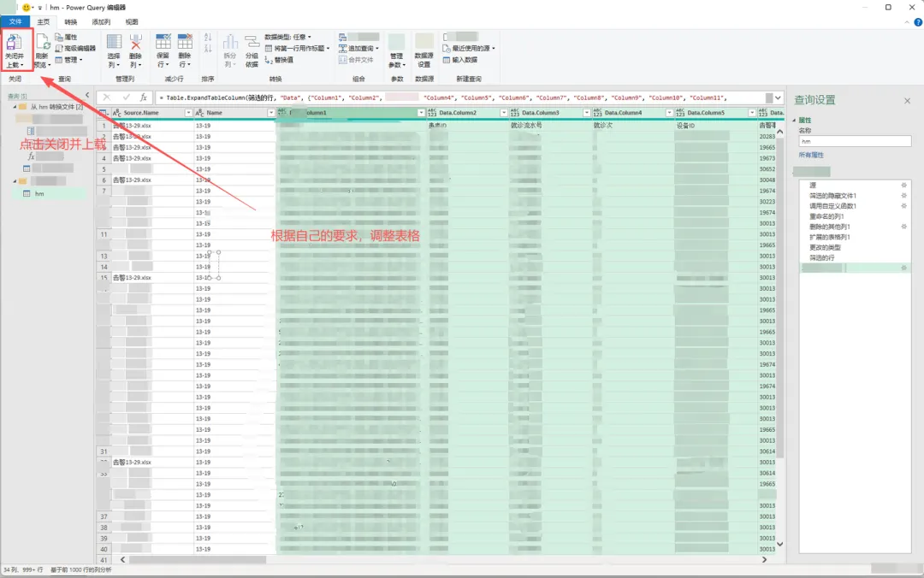Open the 文件 File menu
924x578 pixels.
click(15, 21)
